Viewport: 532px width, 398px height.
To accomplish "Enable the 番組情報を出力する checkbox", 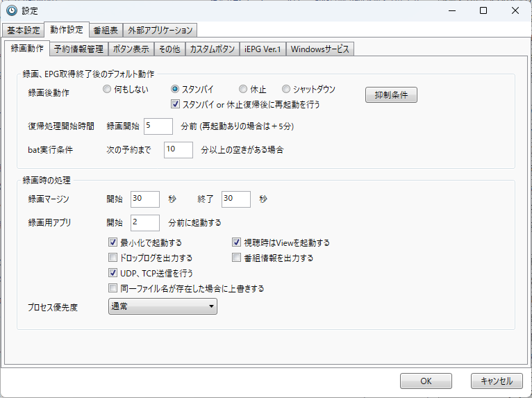I will tap(236, 258).
